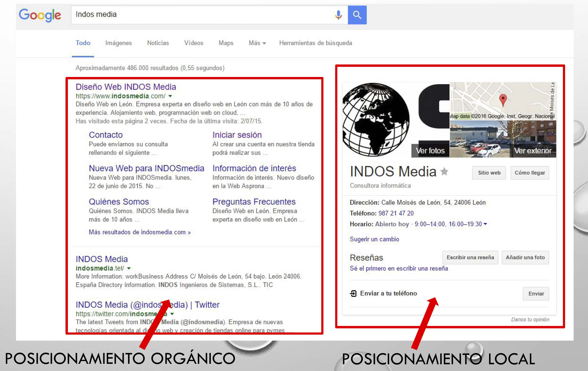588x371 pixels.
Task: Open Herramientas de búsqueda
Action: [x=316, y=43]
